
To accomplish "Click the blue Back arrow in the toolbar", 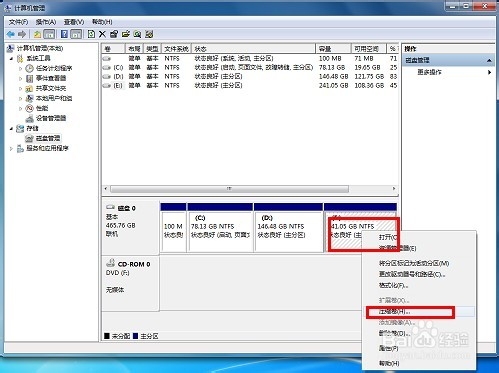I will tap(11, 34).
